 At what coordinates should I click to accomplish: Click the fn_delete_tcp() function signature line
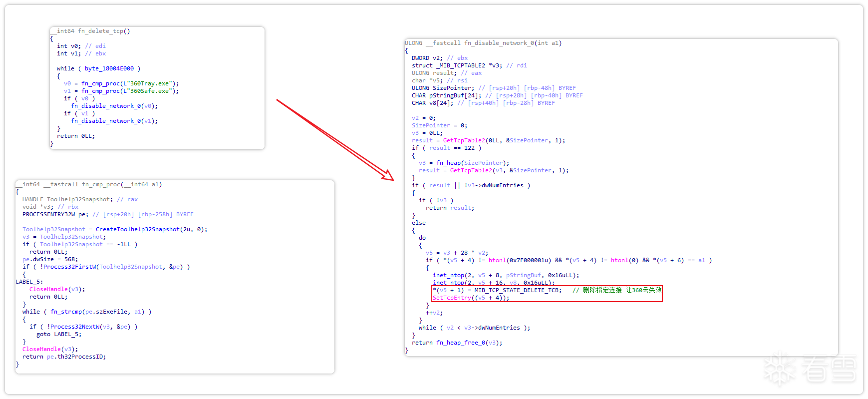click(90, 31)
